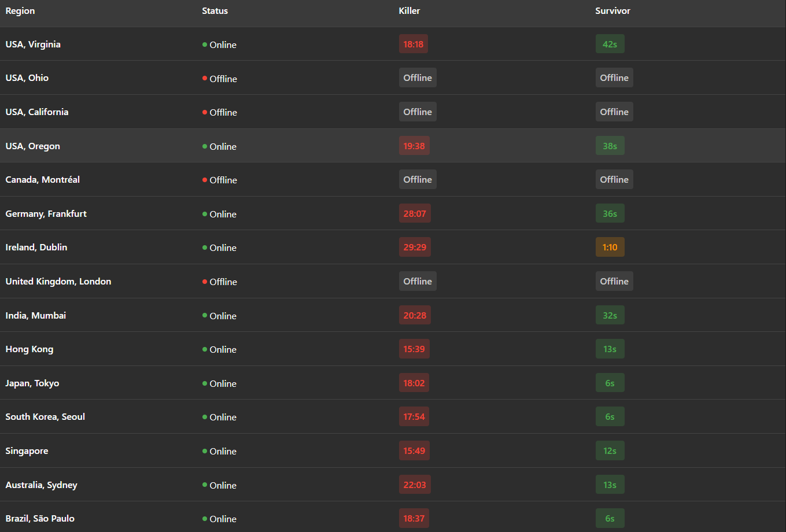The height and width of the screenshot is (532, 786).
Task: Click the Killer Offline badge for London
Action: coord(418,281)
